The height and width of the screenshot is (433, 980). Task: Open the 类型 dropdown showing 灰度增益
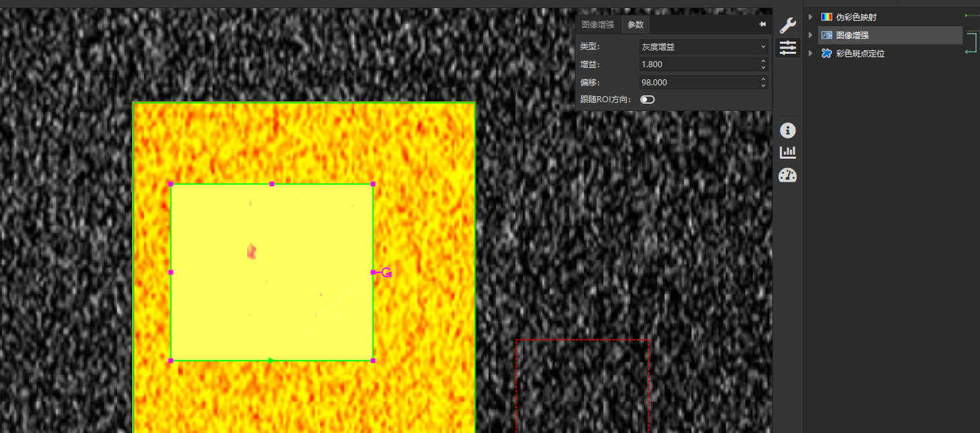(x=703, y=46)
